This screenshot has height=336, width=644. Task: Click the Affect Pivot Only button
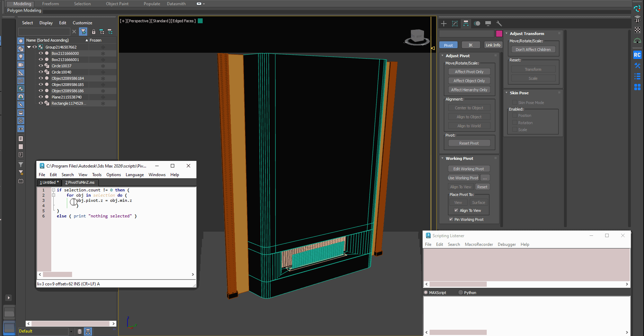click(469, 72)
